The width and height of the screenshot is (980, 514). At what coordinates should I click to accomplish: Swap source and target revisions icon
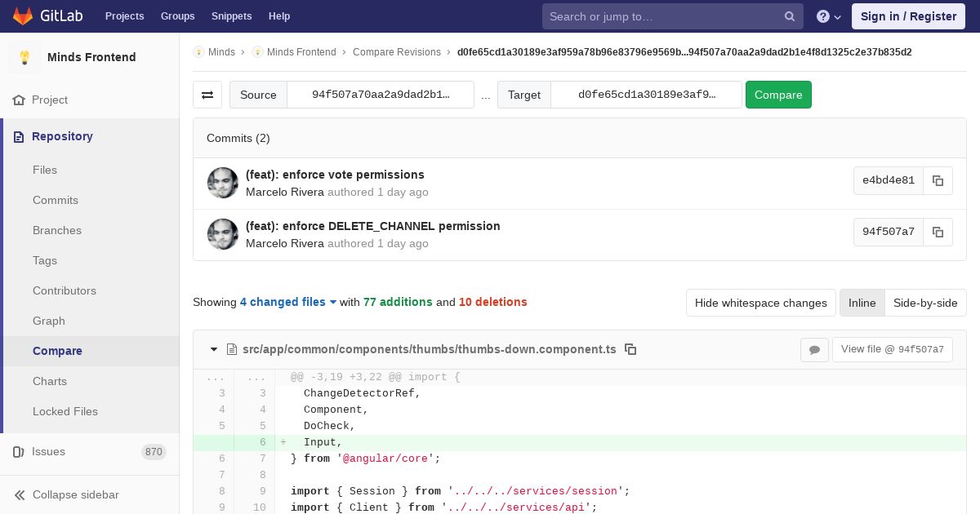(207, 95)
